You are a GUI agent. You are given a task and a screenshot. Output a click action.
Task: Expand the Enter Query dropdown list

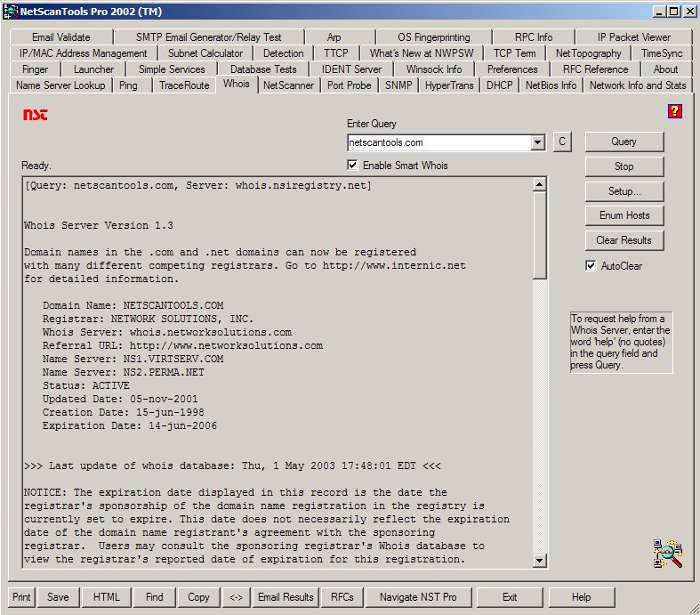click(x=536, y=142)
